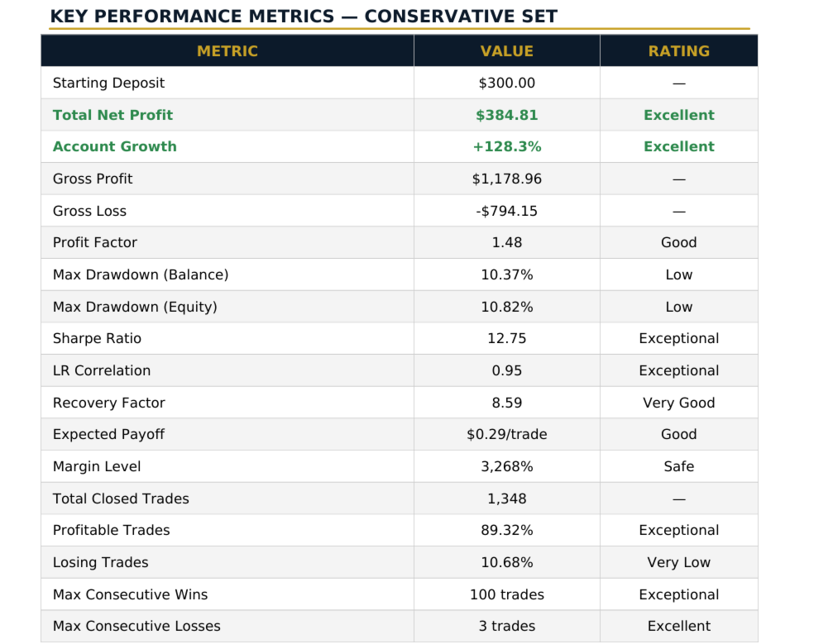
Task: Select the Max Drawdown (Balance) label
Action: coord(140,274)
